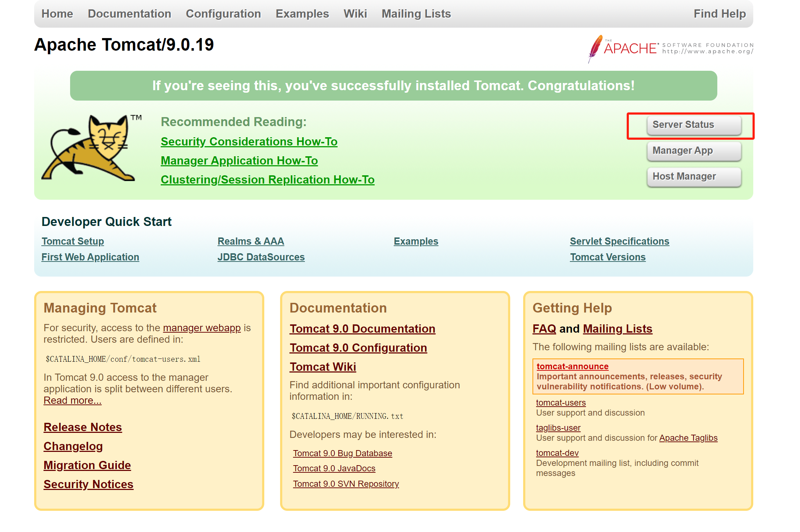This screenshot has width=800, height=532.
Task: Click the Host Manager button
Action: tap(694, 177)
